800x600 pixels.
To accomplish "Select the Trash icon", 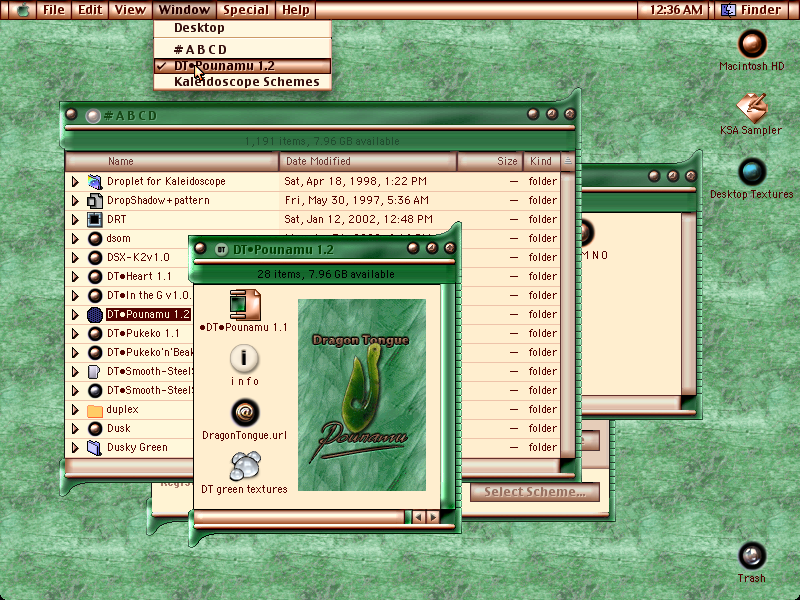I will point(752,556).
